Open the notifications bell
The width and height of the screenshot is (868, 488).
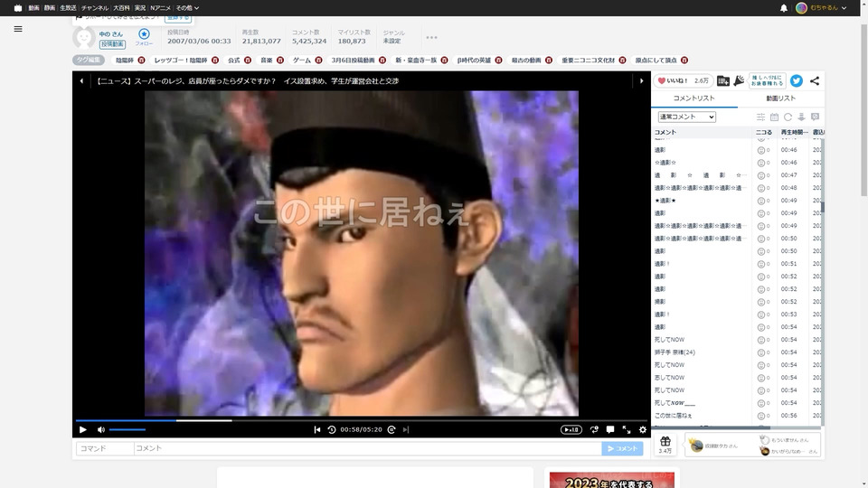point(783,8)
